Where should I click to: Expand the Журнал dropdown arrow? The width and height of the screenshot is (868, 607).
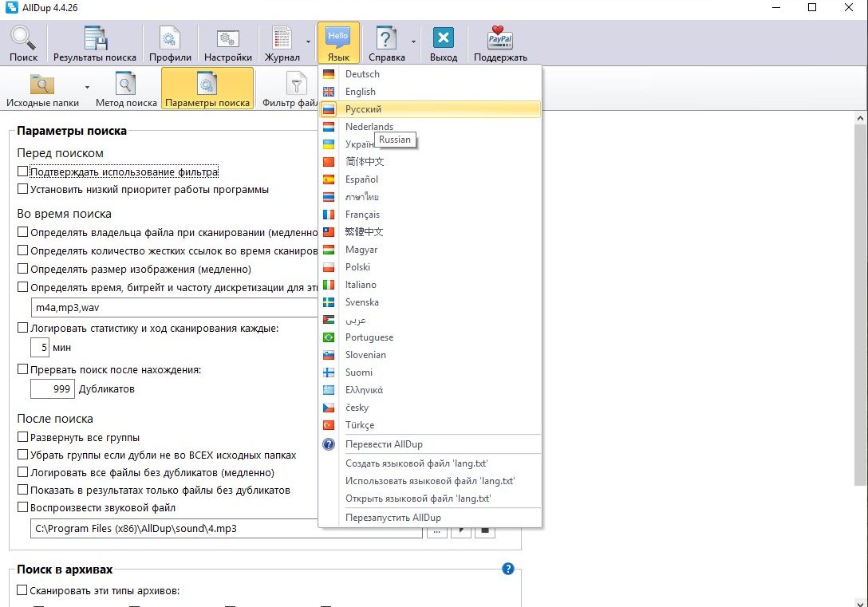tap(308, 41)
